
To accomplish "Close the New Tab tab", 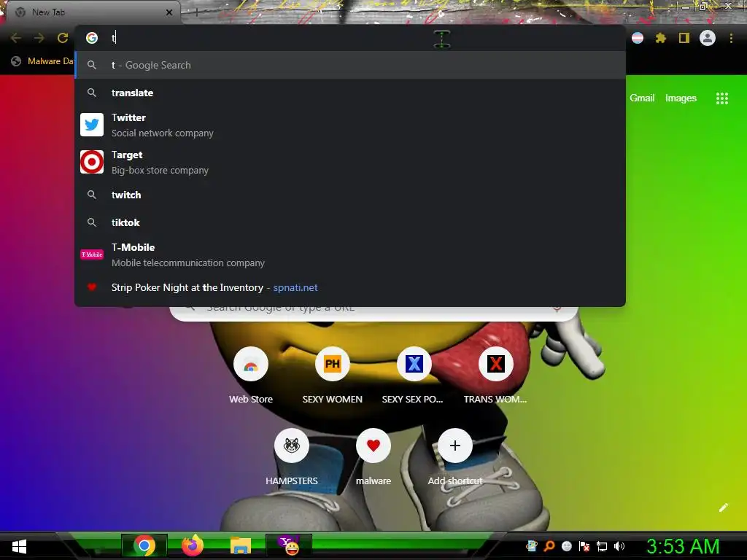I will 169,12.
